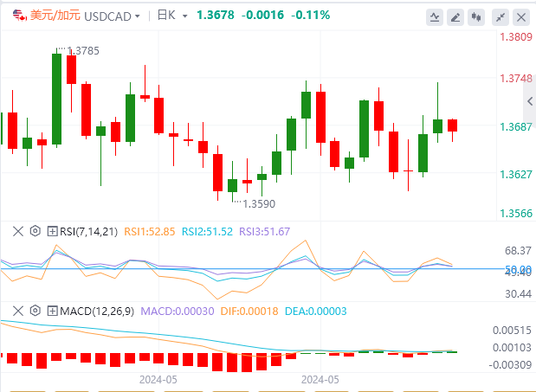Click the 1.3809 price axis label
The height and width of the screenshot is (392, 536).
516,37
